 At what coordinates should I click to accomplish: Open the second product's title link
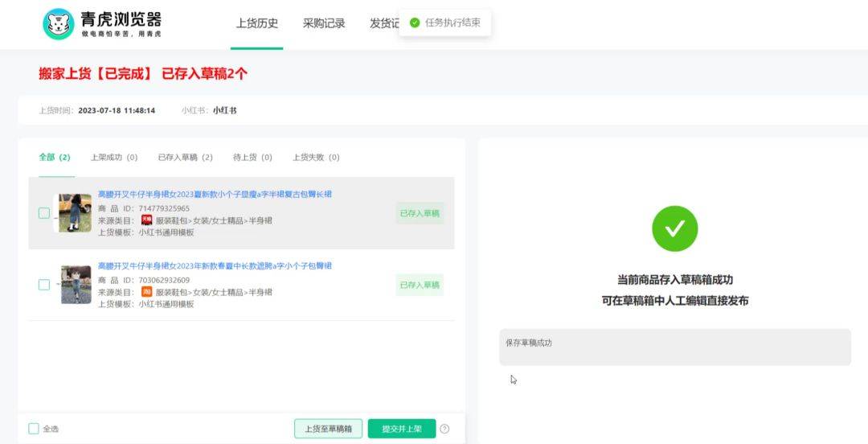point(215,266)
